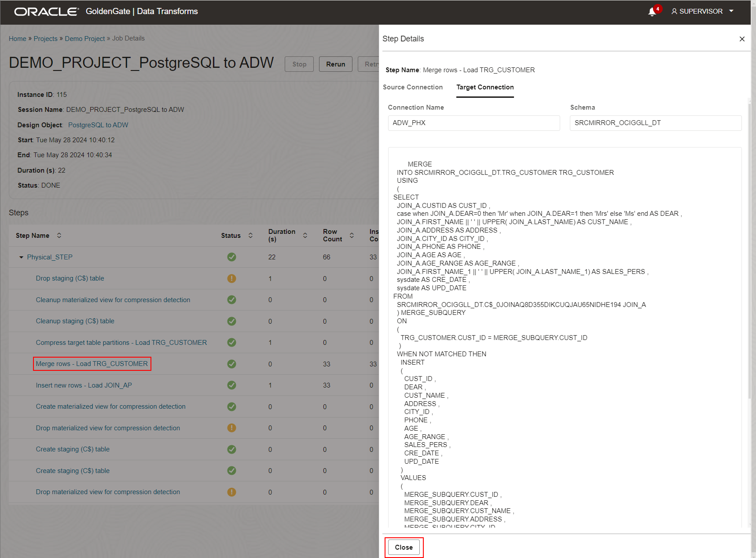This screenshot has height=558, width=756.
Task: Open the SUPERVISOR account dropdown
Action: coord(731,11)
